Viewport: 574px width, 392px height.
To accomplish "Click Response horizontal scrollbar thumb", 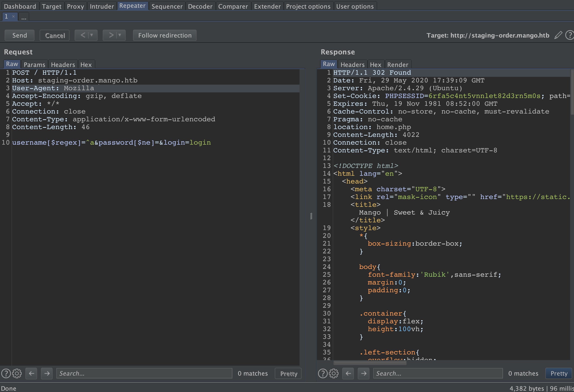I will (x=370, y=363).
